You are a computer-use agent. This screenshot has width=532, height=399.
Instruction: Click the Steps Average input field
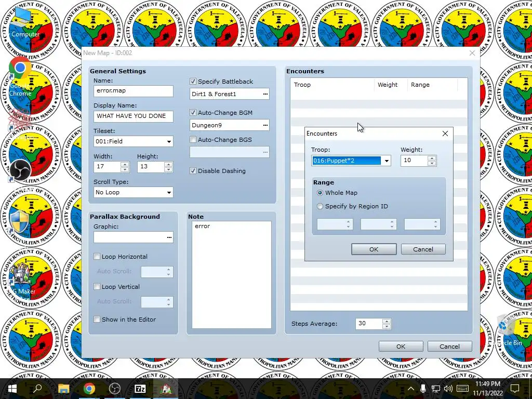(x=369, y=324)
